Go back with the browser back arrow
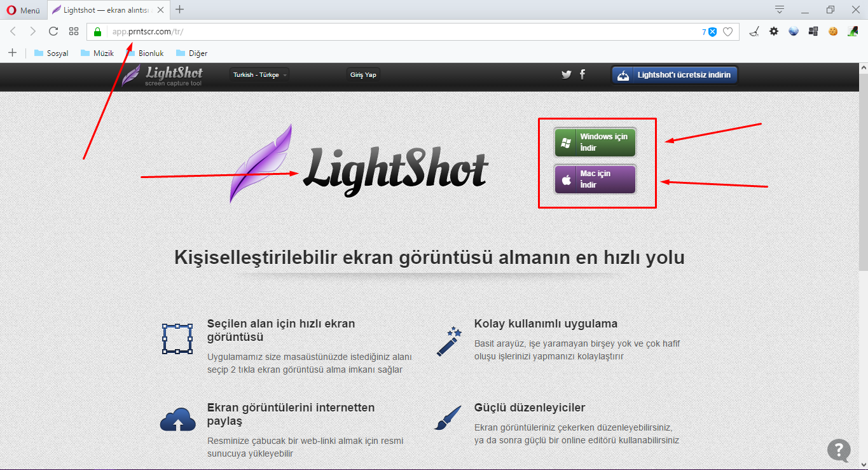The image size is (868, 470). (x=13, y=31)
